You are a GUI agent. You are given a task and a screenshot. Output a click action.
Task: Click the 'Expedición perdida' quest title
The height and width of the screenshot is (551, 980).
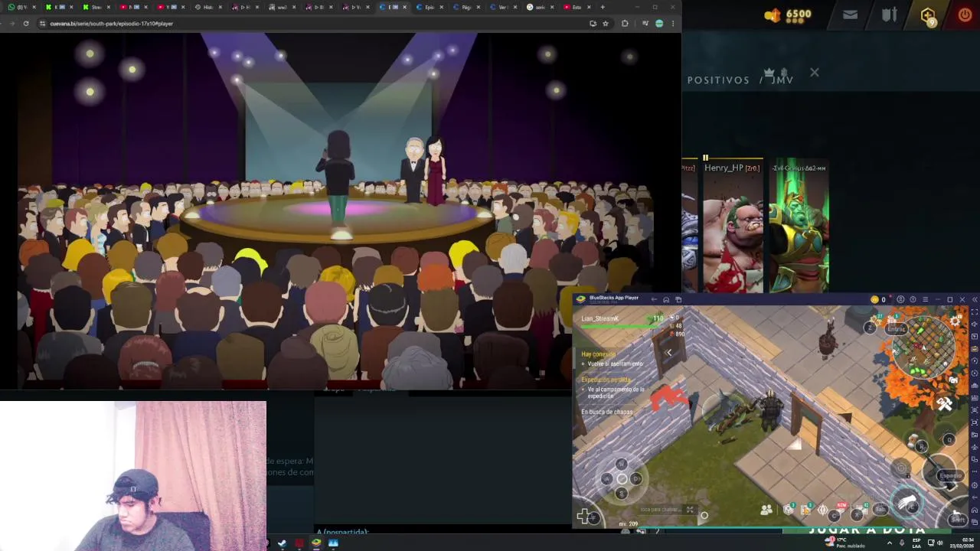(606, 380)
